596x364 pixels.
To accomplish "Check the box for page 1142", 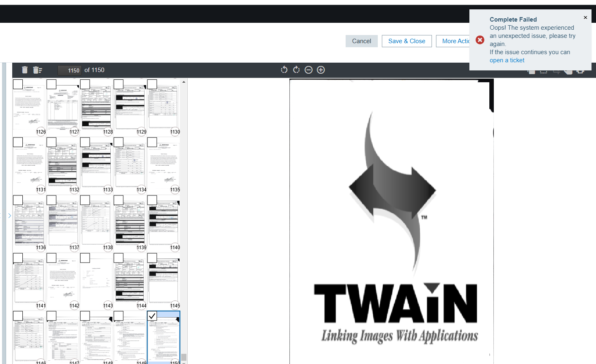I will (51, 258).
